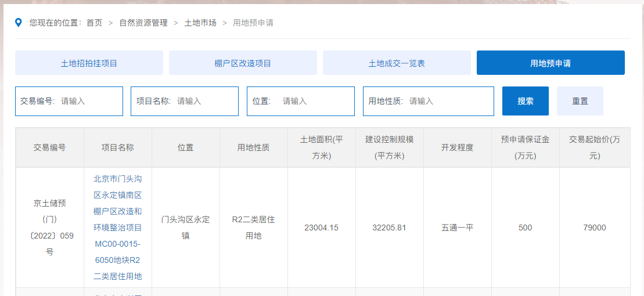Select cell 京土储预(门)〔2022〕059号
This screenshot has width=644, height=296.
50,228
